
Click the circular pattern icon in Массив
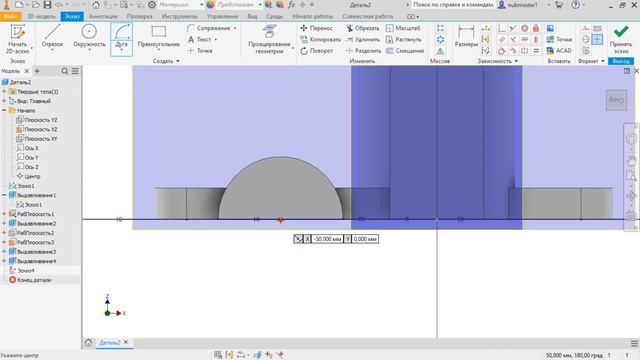[x=440, y=40]
